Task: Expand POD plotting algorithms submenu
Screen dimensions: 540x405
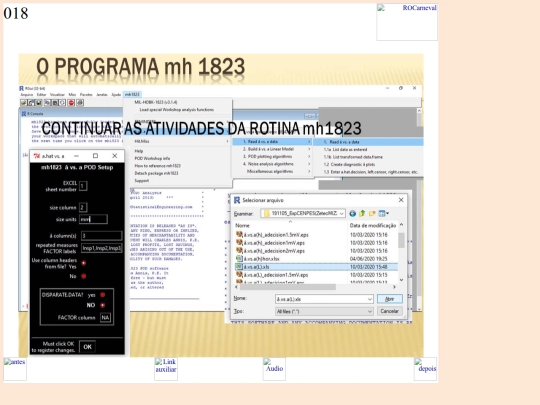Action: coord(309,157)
